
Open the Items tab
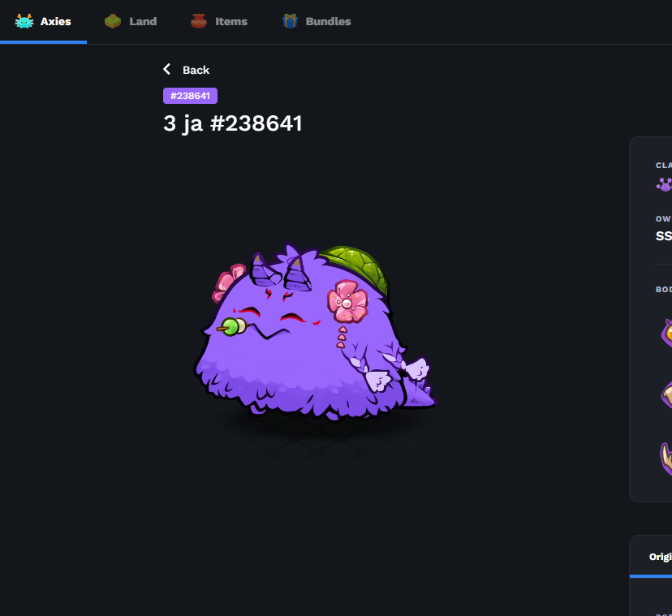point(219,21)
